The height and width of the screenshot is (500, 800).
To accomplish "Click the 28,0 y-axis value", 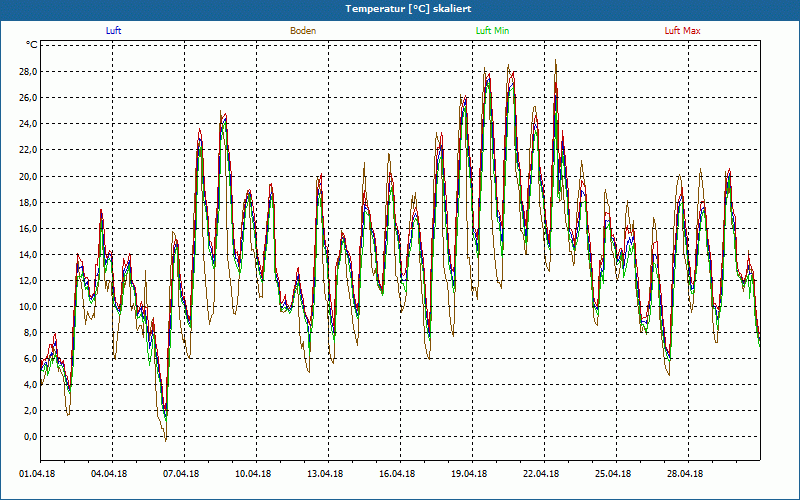I will 28,71.
